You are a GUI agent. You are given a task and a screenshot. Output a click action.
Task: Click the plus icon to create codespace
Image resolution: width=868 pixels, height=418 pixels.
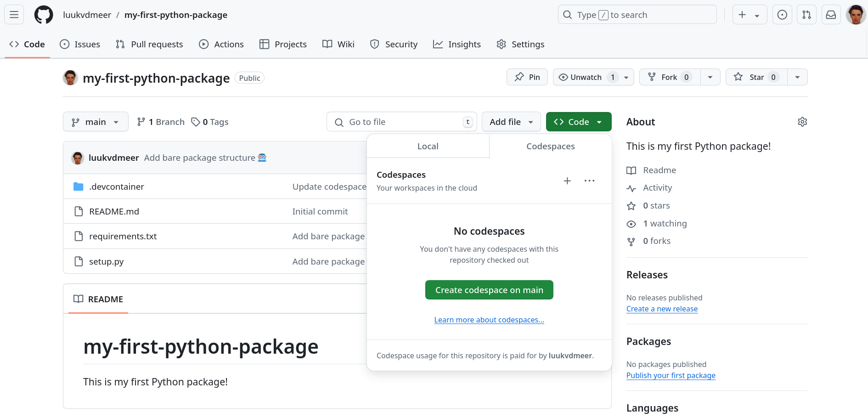coord(567,181)
